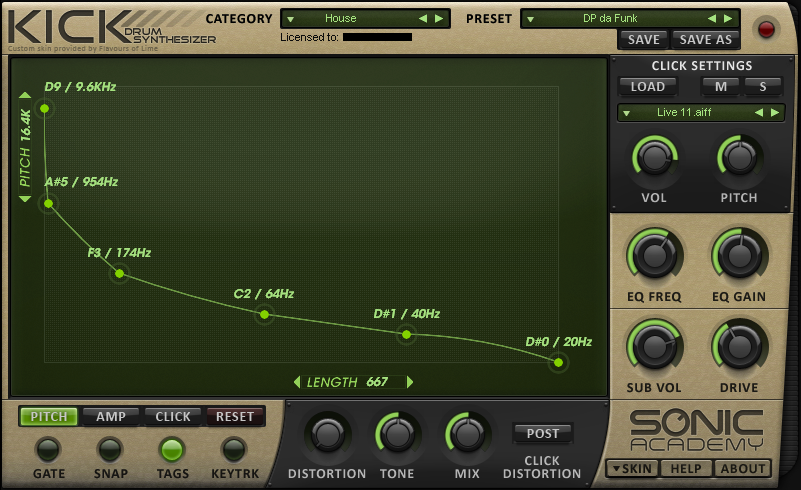Select the D9 / 9.6KHz envelope node

click(x=44, y=108)
